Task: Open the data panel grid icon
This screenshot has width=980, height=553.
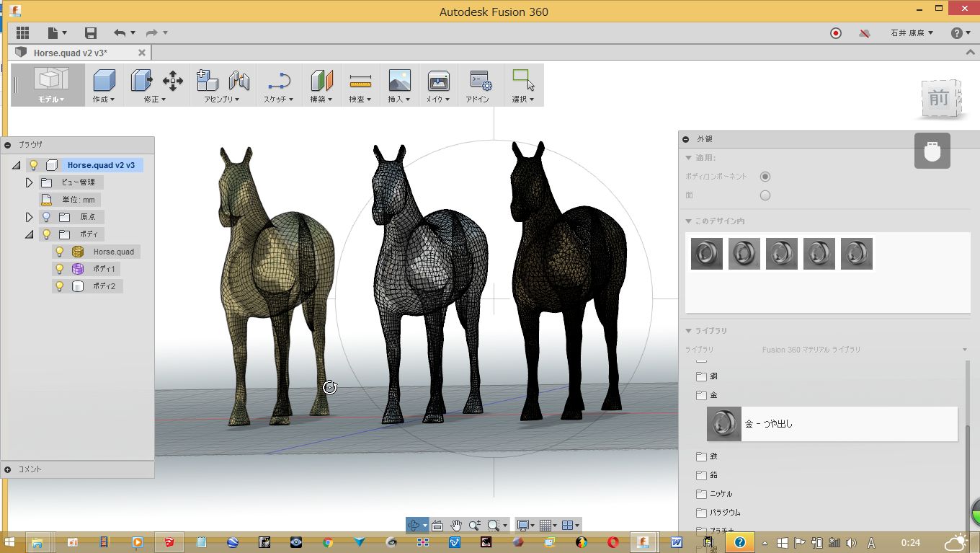Action: pyautogui.click(x=22, y=33)
